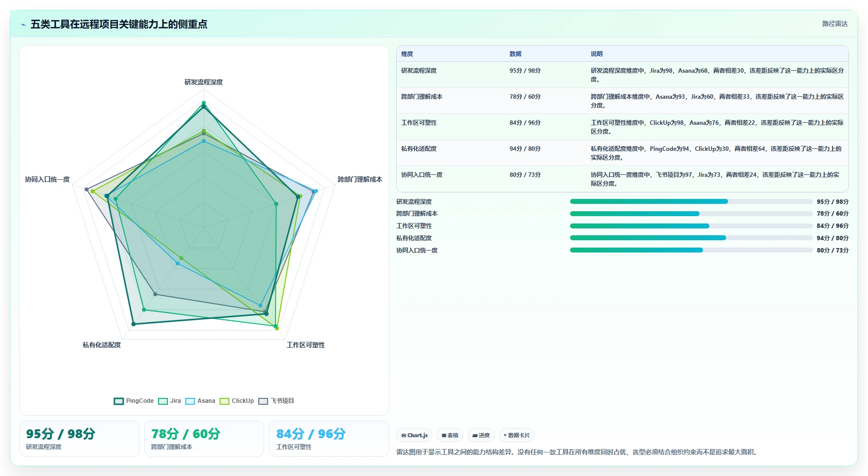
Task: Click the 数据卡片 tag chip
Action: [516, 435]
